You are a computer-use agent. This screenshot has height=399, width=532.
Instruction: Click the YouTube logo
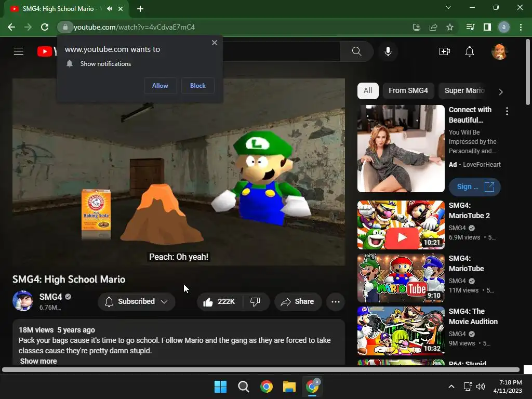(x=47, y=51)
